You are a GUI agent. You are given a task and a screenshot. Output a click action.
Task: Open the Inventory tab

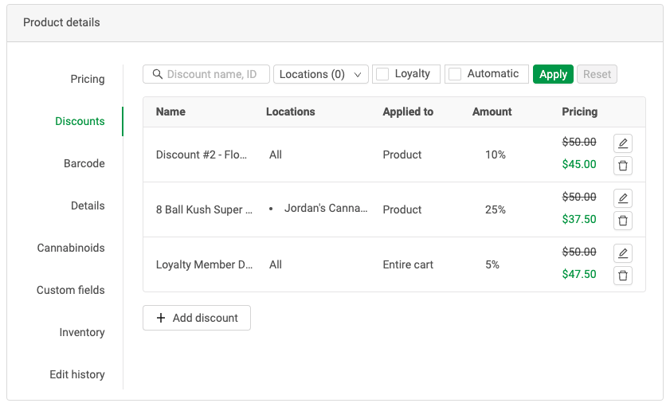[x=82, y=332]
